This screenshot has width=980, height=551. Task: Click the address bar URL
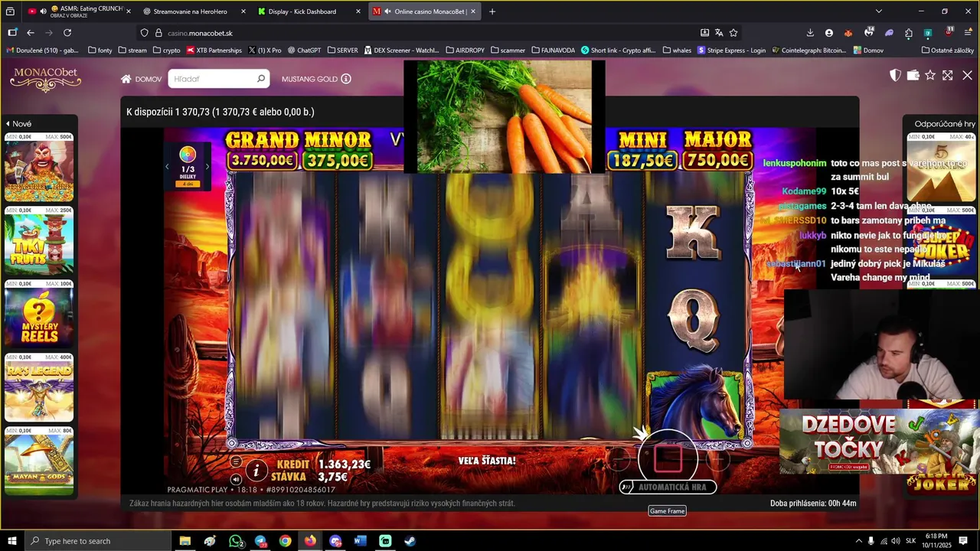coord(200,33)
